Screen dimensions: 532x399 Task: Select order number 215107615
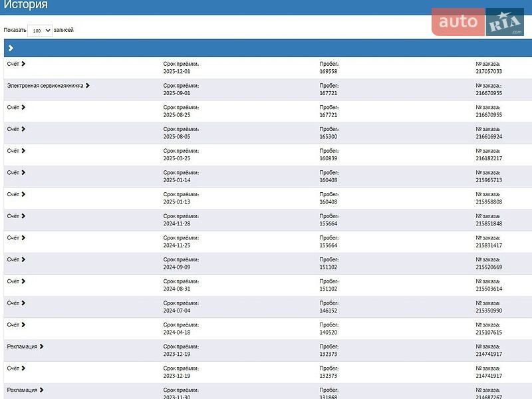coord(489,332)
